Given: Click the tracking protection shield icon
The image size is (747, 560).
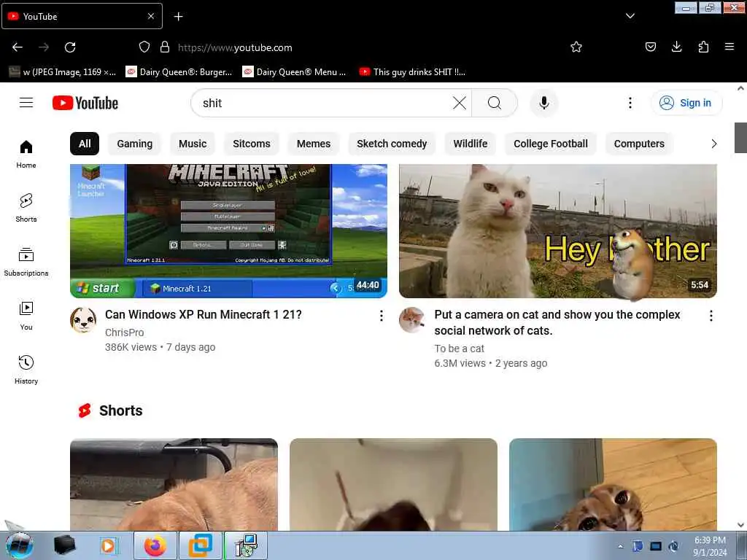Looking at the screenshot, I should click(x=144, y=47).
